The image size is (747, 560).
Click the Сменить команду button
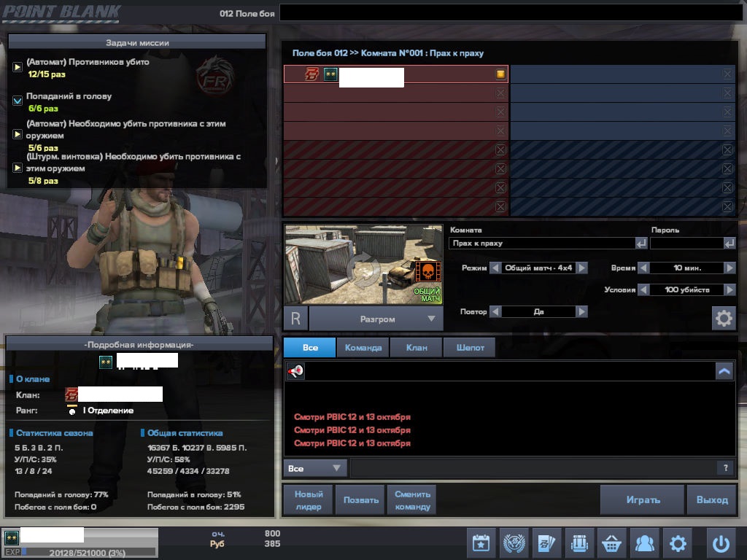412,500
